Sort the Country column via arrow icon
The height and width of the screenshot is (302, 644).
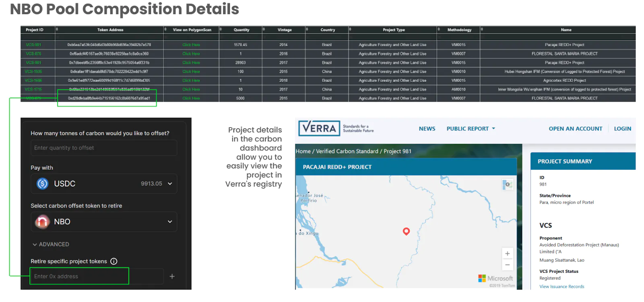coord(307,29)
